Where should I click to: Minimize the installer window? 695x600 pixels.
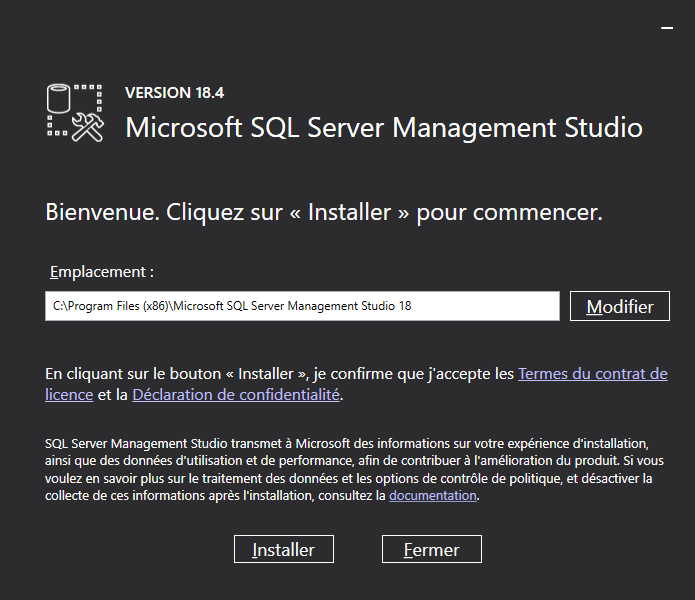tap(667, 28)
